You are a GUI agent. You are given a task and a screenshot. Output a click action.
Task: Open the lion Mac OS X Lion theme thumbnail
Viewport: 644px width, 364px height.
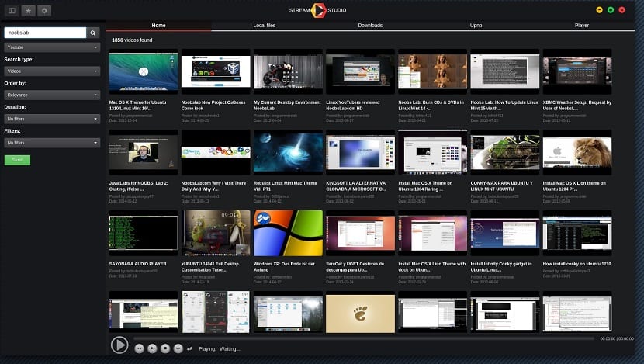coord(577,152)
